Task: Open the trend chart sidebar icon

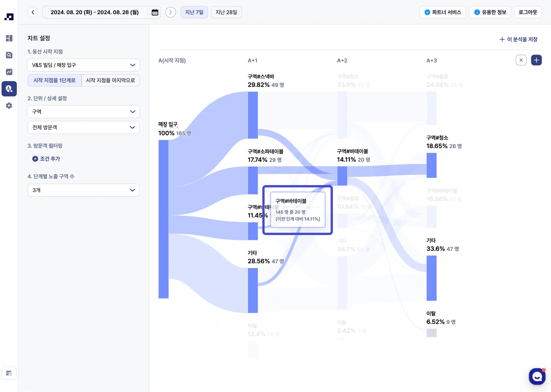Action: pos(9,72)
